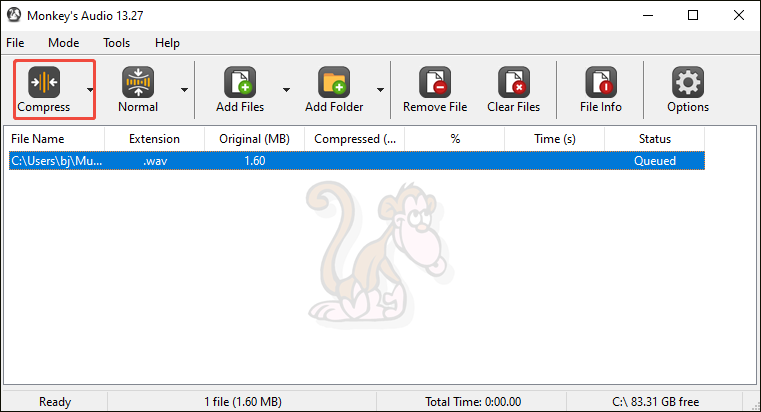Click the .wav extension cell
The image size is (761, 412).
tap(155, 161)
